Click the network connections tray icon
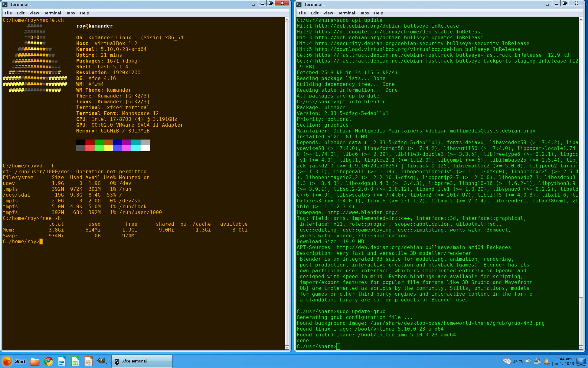This screenshot has height=368, width=588. tap(537, 361)
